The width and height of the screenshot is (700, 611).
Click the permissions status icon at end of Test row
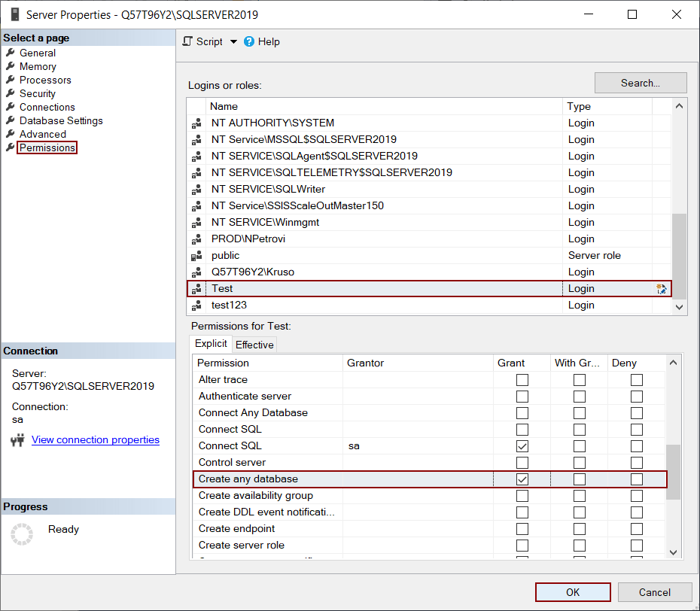pos(661,288)
